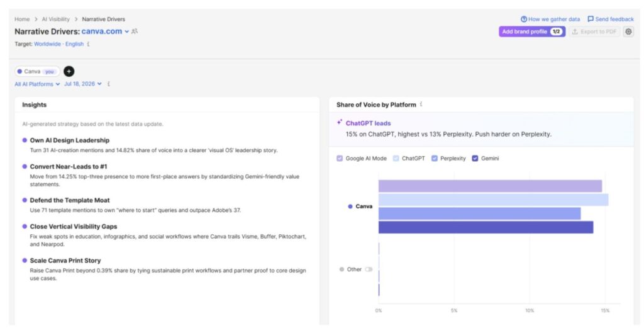
Task: Open the settings gear icon
Action: (628, 31)
